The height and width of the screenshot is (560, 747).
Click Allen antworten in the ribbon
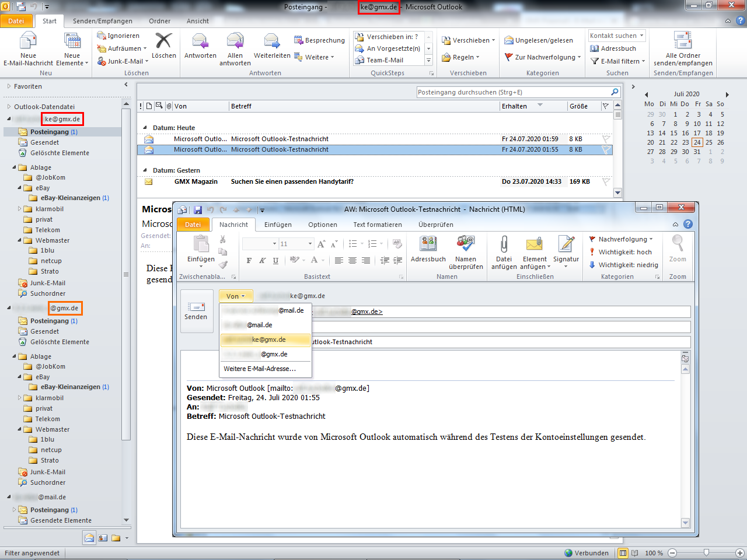coord(234,50)
